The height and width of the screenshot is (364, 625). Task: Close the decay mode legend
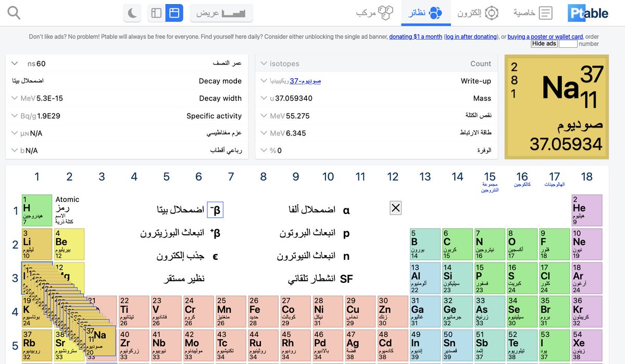[x=395, y=208]
